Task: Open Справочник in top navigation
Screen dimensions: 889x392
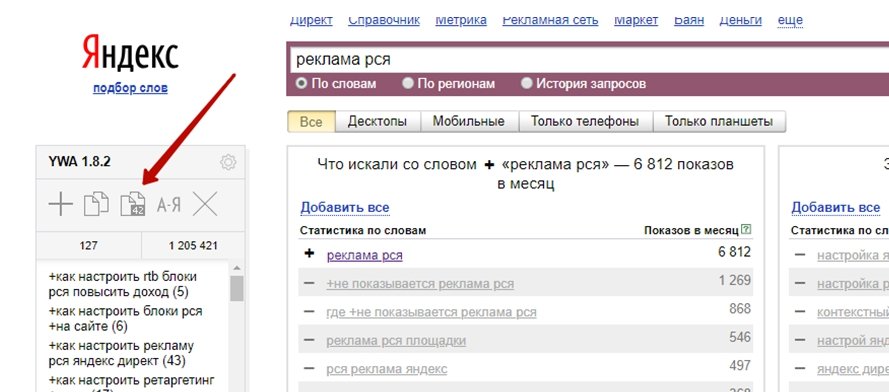Action: click(384, 20)
